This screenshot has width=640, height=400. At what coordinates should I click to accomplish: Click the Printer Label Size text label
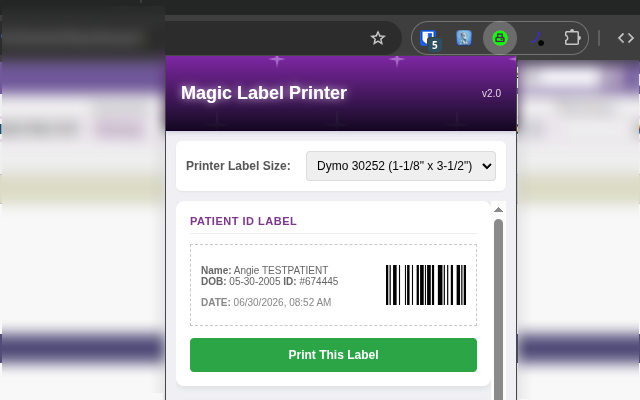tap(238, 166)
